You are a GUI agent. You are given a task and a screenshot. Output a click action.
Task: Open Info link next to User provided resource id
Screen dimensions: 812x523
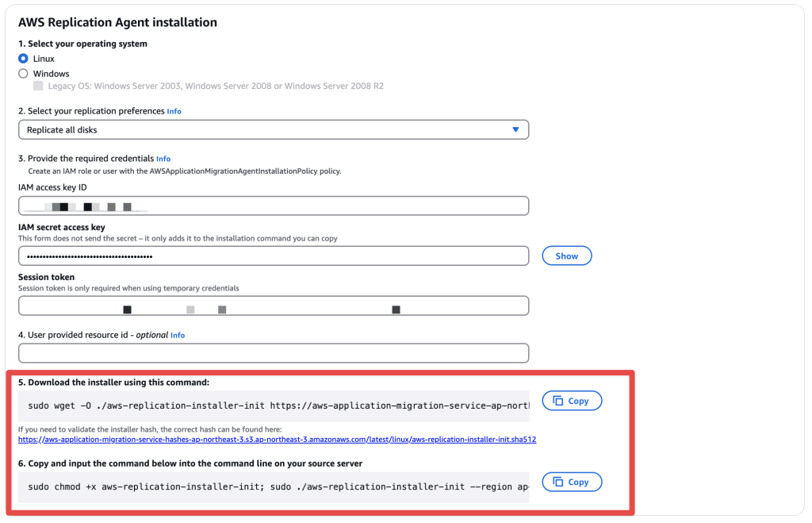pyautogui.click(x=178, y=336)
